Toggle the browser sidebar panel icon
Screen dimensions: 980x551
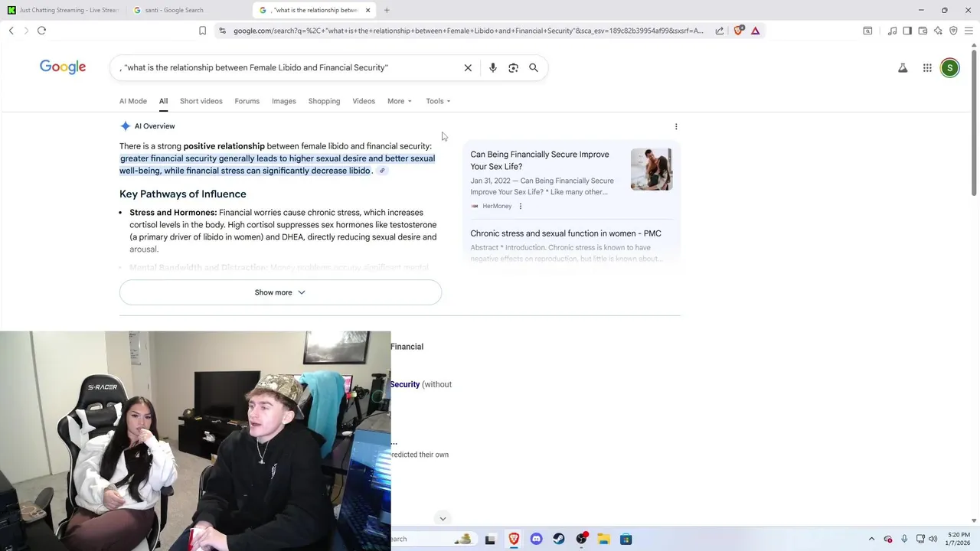[907, 31]
